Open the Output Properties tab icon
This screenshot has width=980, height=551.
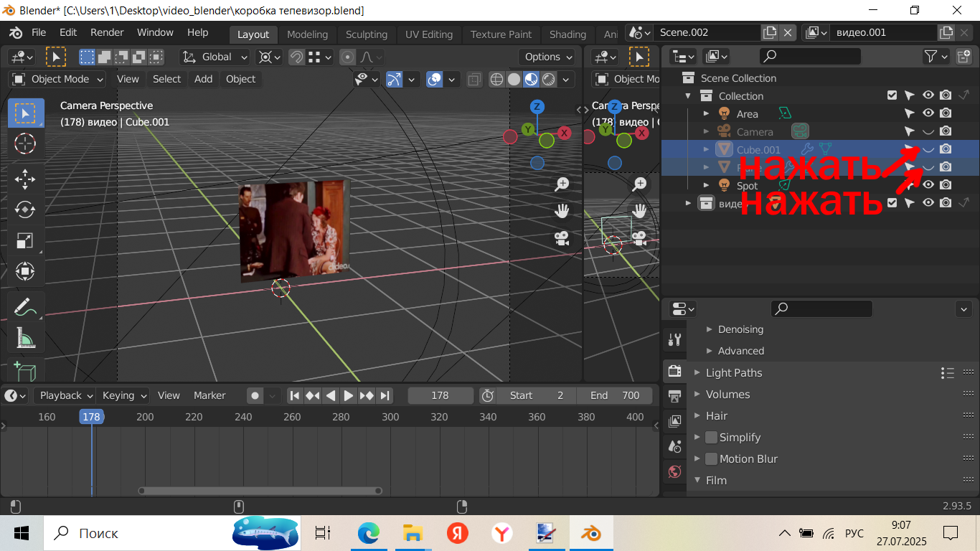(674, 396)
